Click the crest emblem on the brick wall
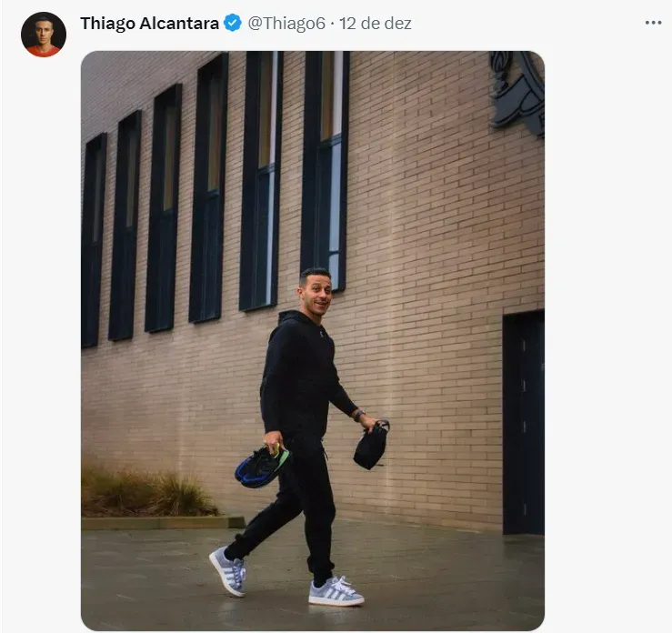The image size is (672, 633). (x=517, y=92)
